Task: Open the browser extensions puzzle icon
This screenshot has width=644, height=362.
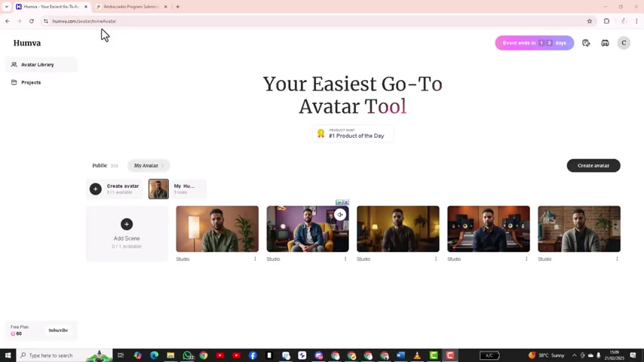Action: [x=606, y=21]
